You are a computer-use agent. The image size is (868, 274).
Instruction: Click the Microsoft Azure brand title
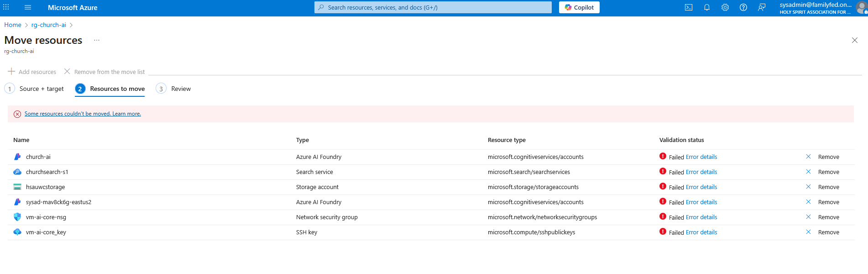[73, 7]
